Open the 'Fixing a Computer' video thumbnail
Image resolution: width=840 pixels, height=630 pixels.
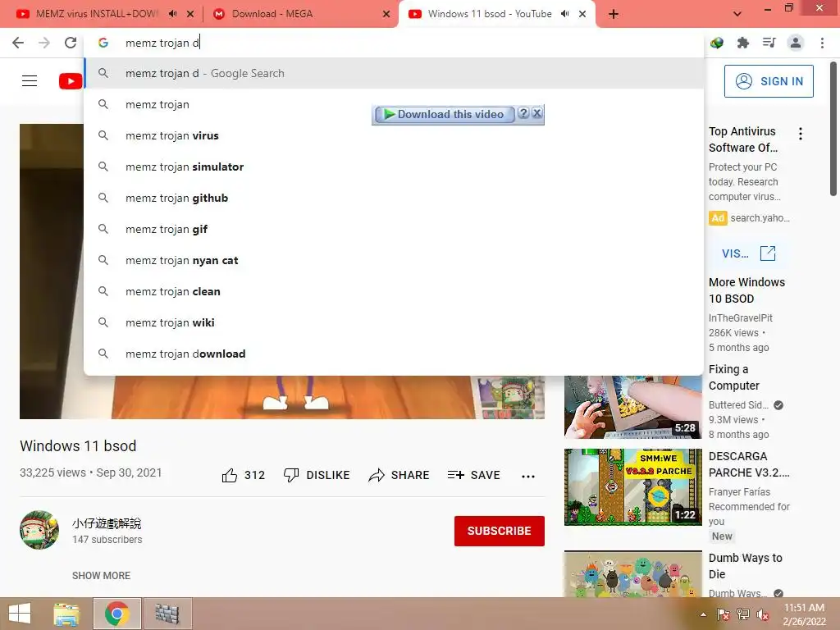(x=632, y=407)
